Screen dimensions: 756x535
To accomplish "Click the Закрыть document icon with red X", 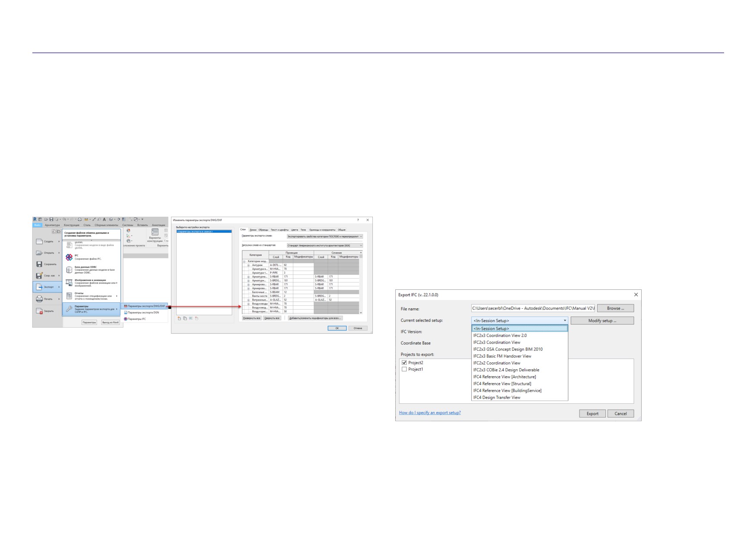I will pos(39,311).
